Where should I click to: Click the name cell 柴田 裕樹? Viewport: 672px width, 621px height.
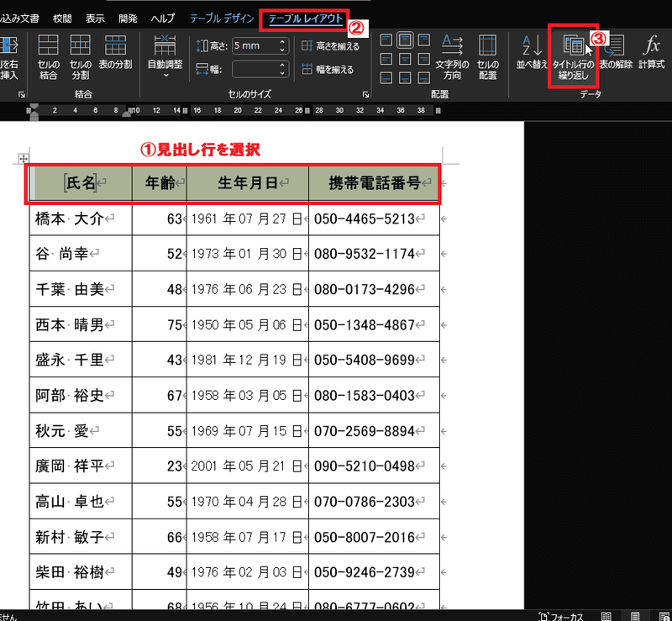(81, 572)
